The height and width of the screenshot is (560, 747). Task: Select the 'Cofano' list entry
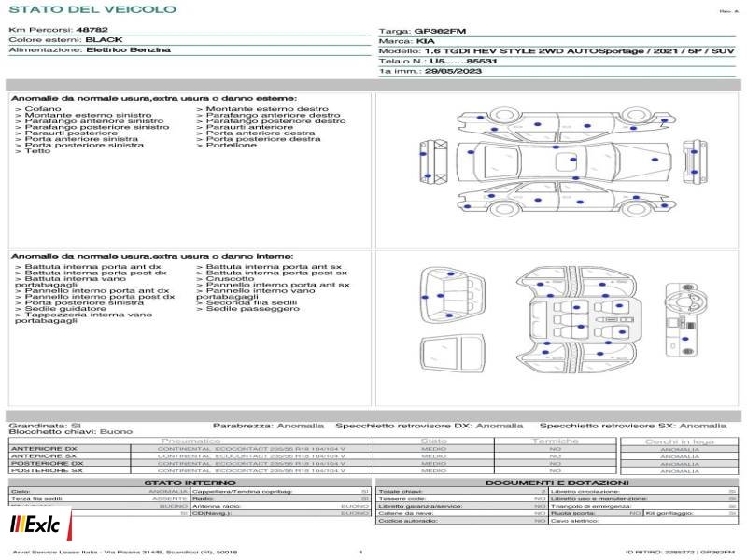pyautogui.click(x=38, y=109)
